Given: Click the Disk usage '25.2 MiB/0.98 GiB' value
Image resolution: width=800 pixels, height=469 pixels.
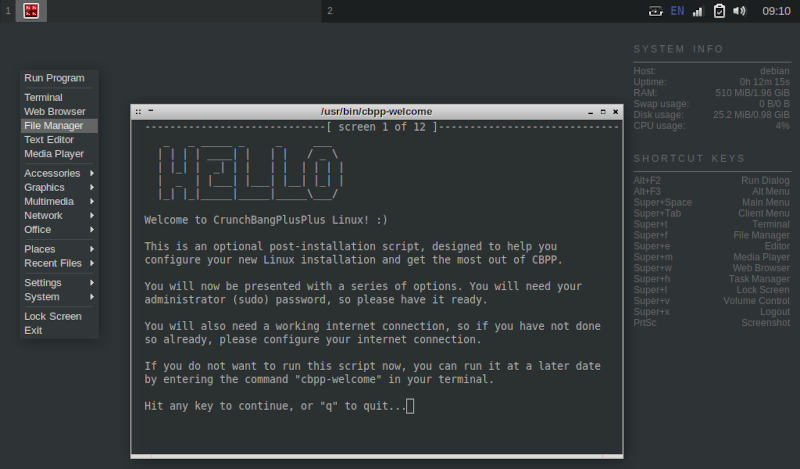Looking at the screenshot, I should pyautogui.click(x=751, y=115).
